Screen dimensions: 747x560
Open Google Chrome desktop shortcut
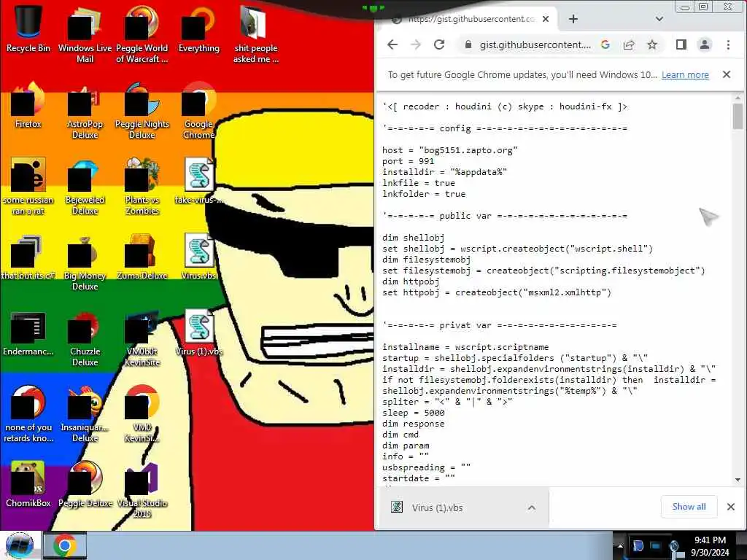[199, 111]
